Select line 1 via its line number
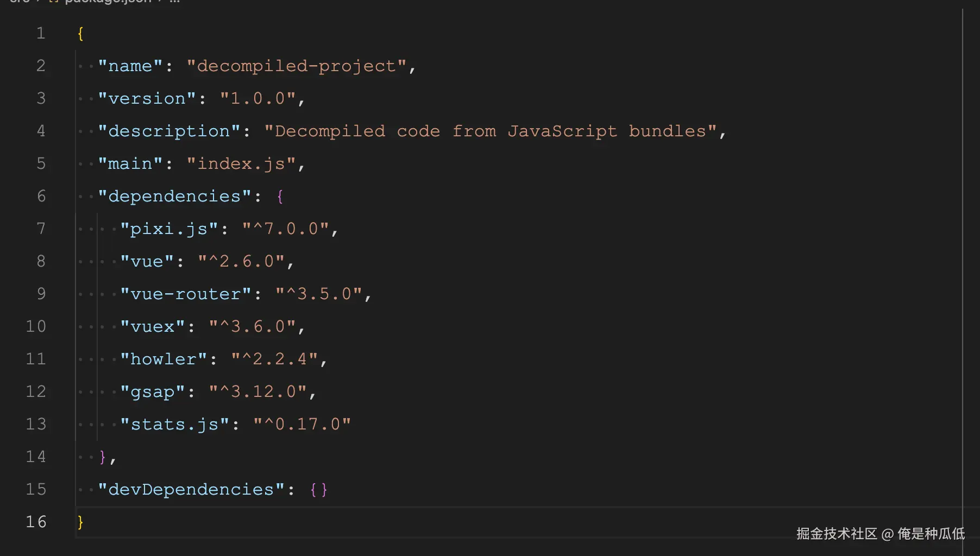The height and width of the screenshot is (556, 980). pyautogui.click(x=41, y=34)
